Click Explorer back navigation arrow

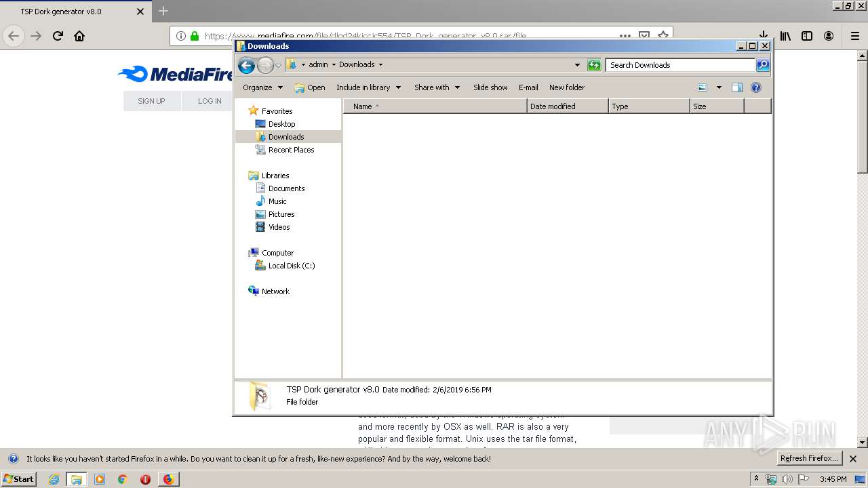tap(247, 65)
